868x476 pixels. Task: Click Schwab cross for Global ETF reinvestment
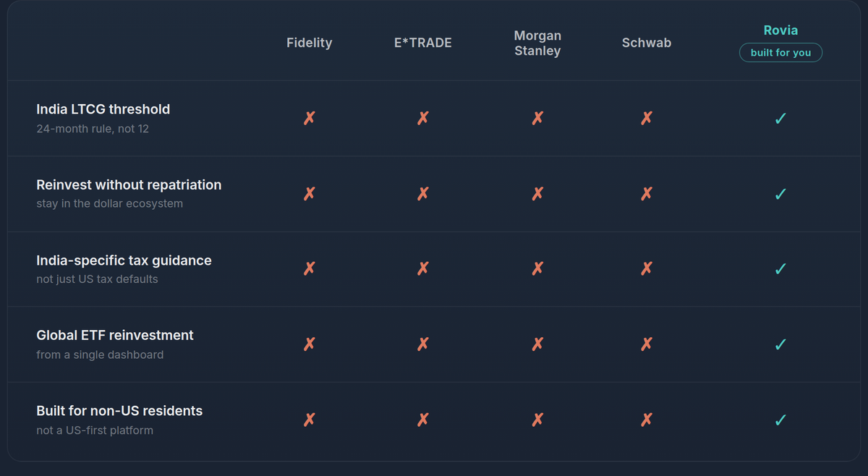(x=647, y=344)
